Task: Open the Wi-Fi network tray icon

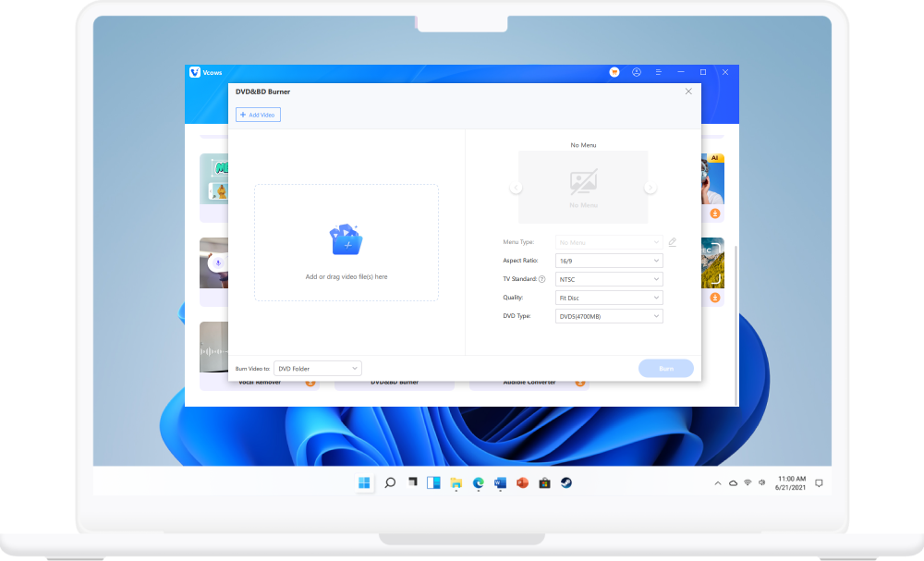Action: tap(748, 482)
